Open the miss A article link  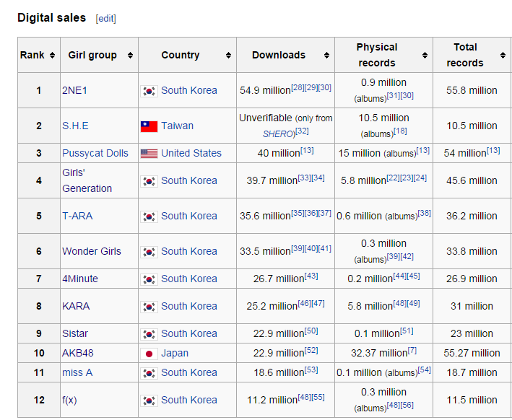click(77, 372)
